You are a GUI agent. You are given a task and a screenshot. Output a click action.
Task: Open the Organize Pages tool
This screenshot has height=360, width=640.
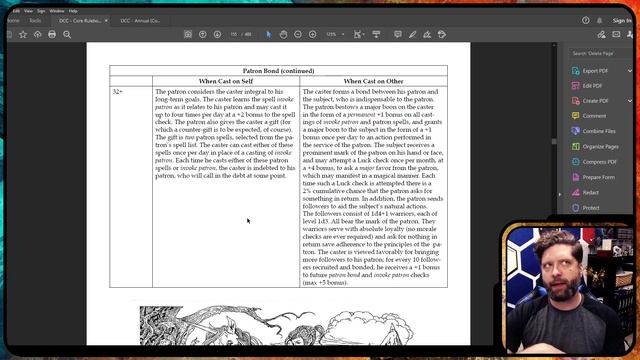point(600,147)
